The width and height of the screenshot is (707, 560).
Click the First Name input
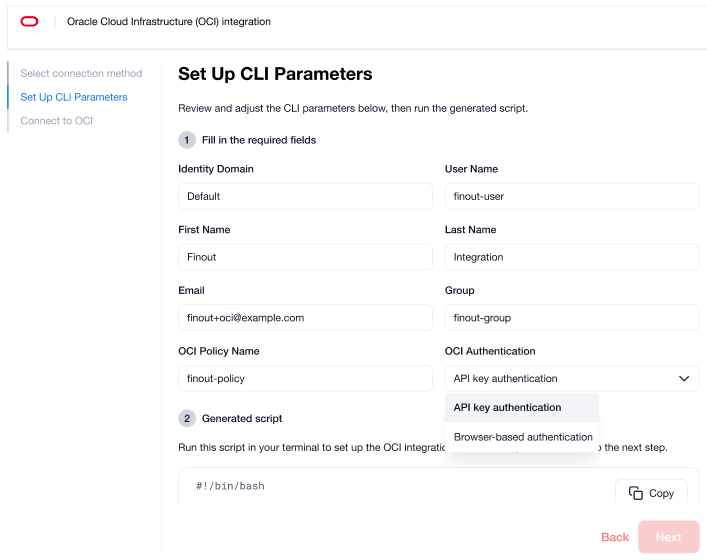(x=305, y=257)
